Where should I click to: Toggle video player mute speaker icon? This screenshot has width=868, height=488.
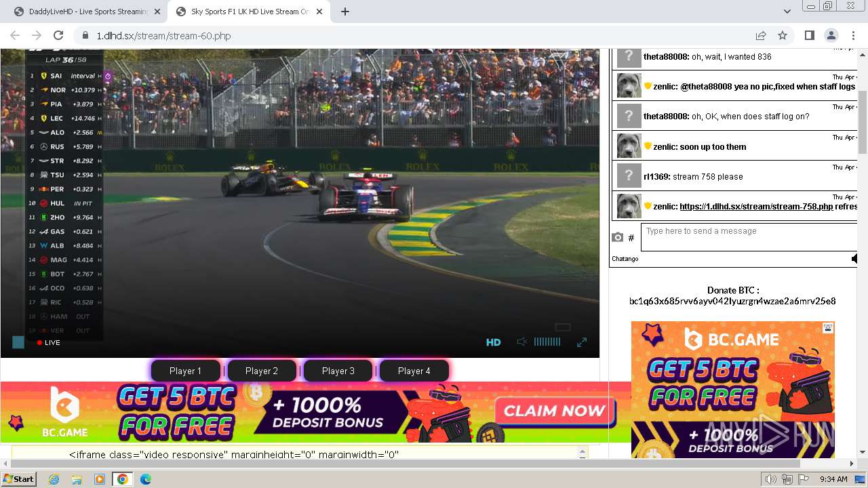[521, 342]
